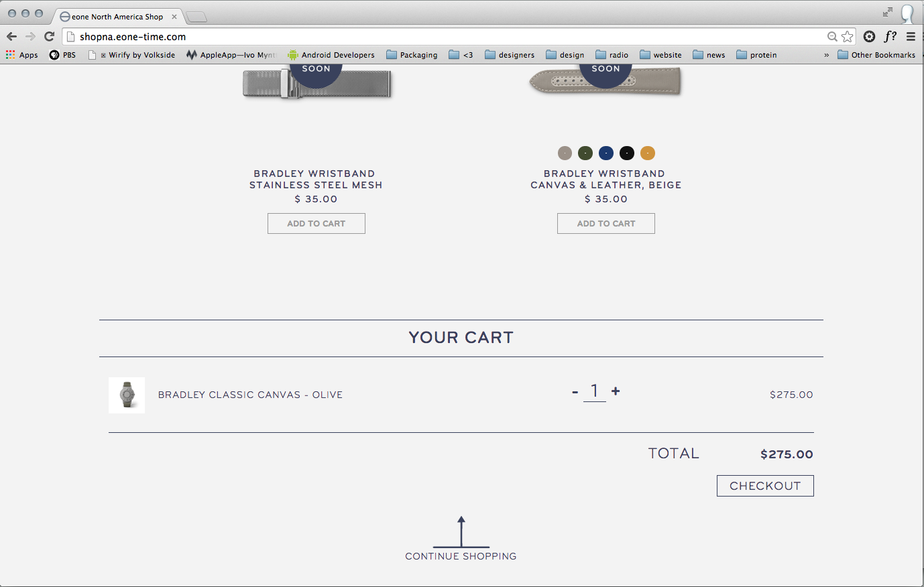Click the Bradley Classic Canvas watch thumbnail
Image resolution: width=924 pixels, height=587 pixels.
[x=127, y=395]
